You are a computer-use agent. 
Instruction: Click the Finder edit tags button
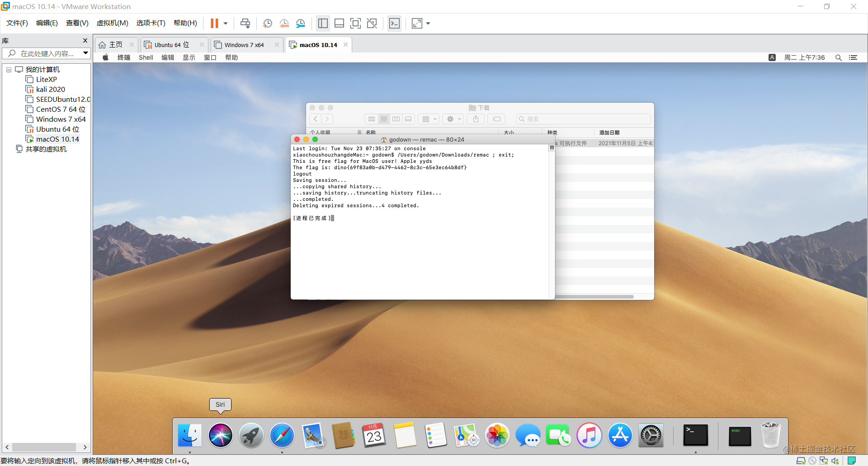point(496,119)
